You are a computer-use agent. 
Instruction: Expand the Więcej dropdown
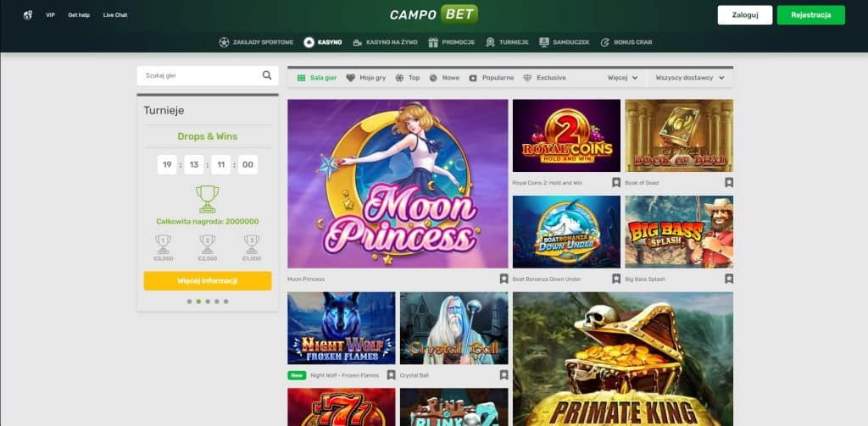pos(623,78)
